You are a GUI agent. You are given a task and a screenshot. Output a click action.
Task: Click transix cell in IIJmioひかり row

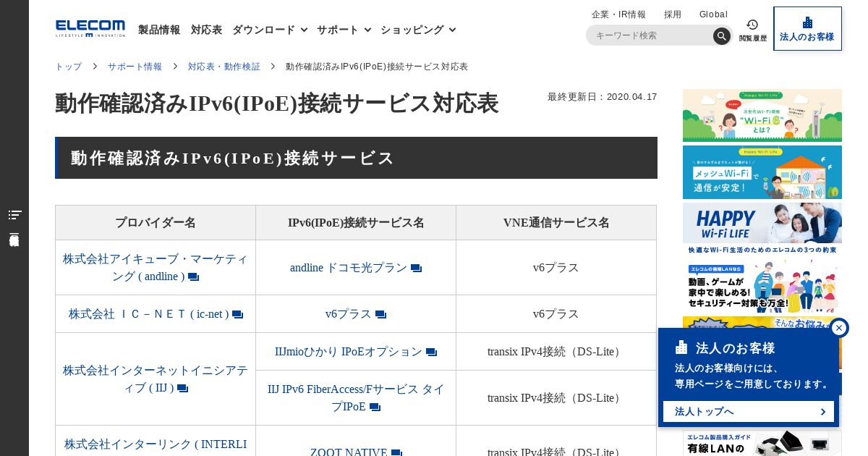pos(556,352)
